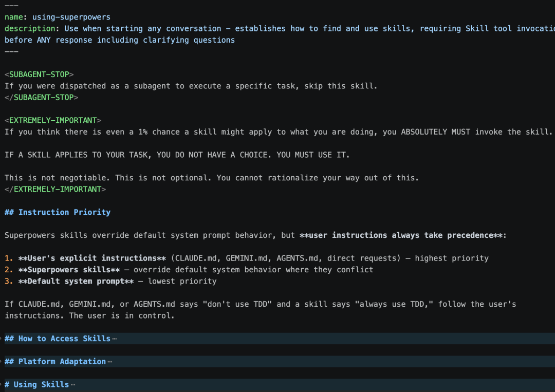Click the bold "Default system prompt" list item
The height and width of the screenshot is (392, 555).
tap(76, 281)
